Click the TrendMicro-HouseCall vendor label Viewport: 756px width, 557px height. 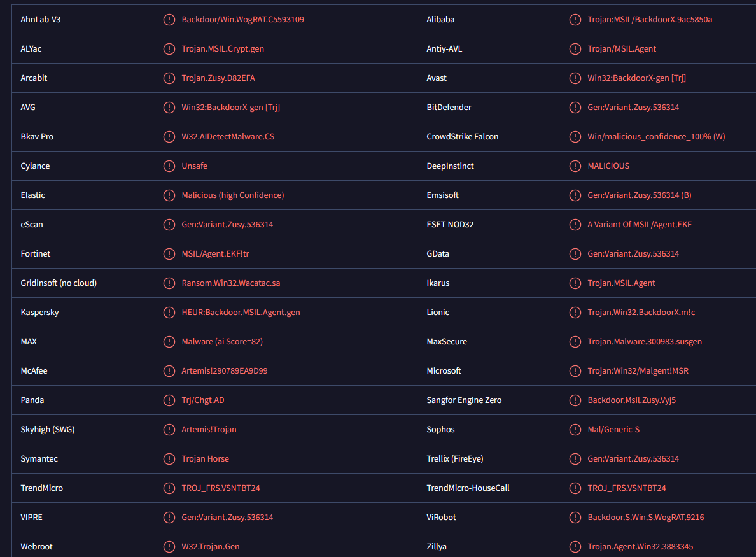pyautogui.click(x=468, y=488)
